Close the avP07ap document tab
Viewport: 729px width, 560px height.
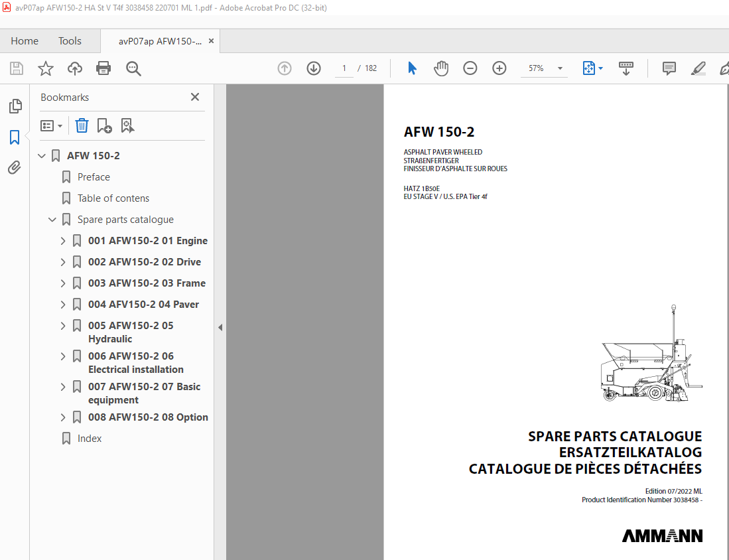point(211,41)
